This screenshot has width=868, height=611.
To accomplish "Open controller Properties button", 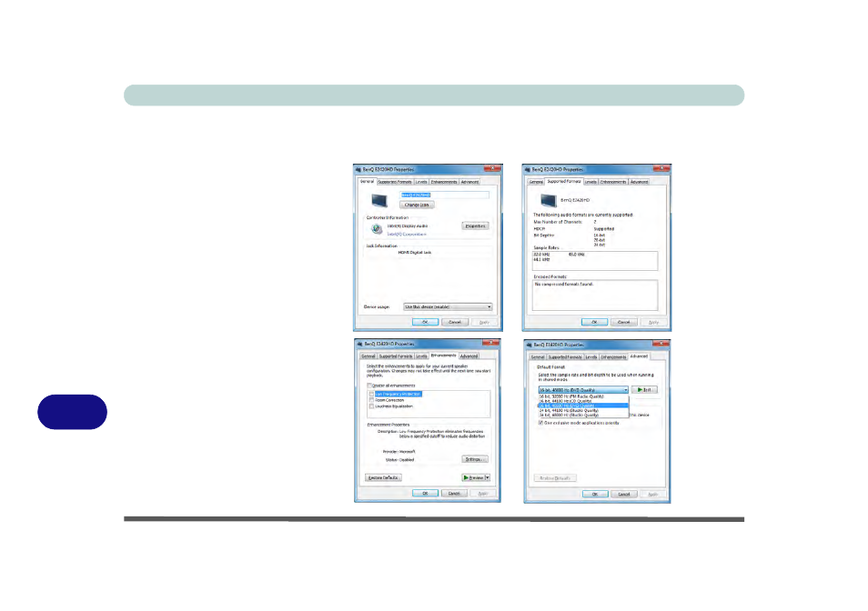I will (476, 226).
